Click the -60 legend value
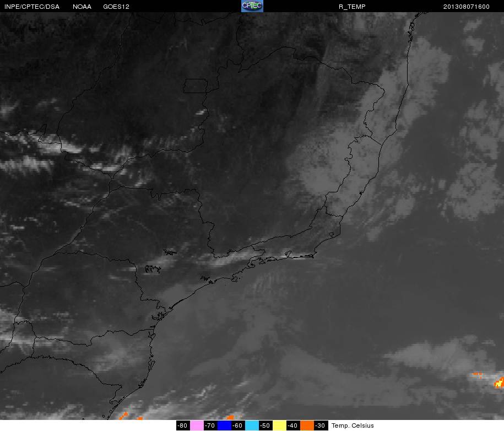 [238, 425]
